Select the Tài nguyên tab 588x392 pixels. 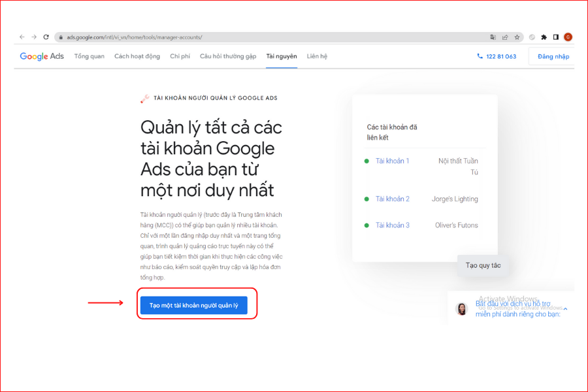(282, 56)
